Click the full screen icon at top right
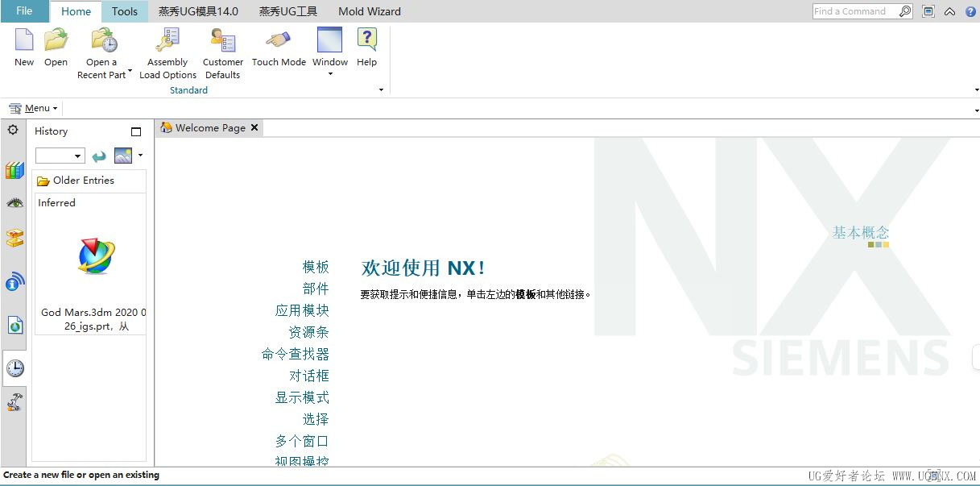This screenshot has width=980, height=486. (x=928, y=11)
